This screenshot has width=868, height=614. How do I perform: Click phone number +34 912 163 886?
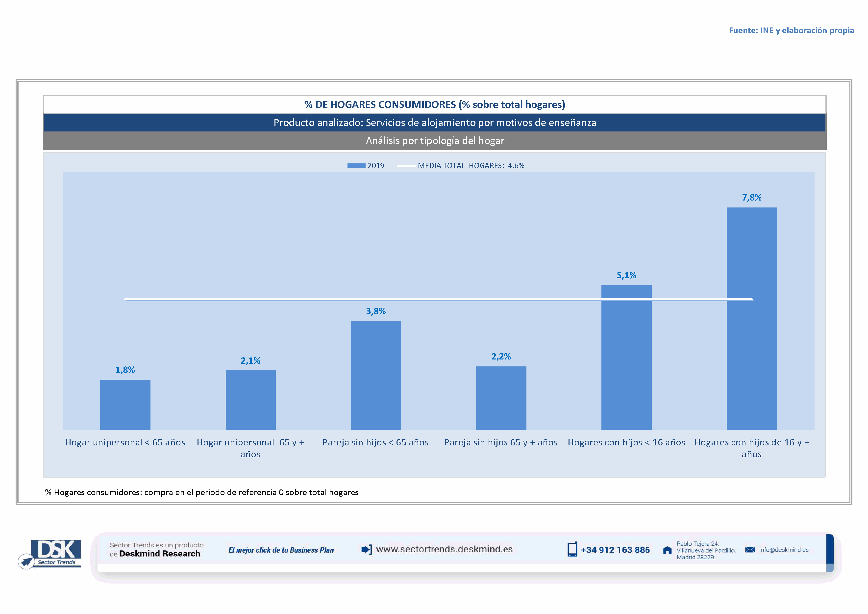pyautogui.click(x=615, y=550)
